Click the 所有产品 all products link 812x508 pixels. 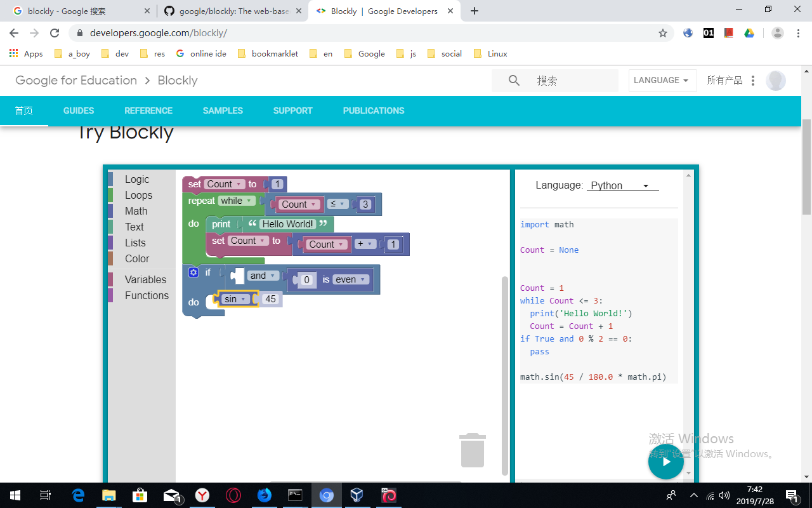coord(724,81)
